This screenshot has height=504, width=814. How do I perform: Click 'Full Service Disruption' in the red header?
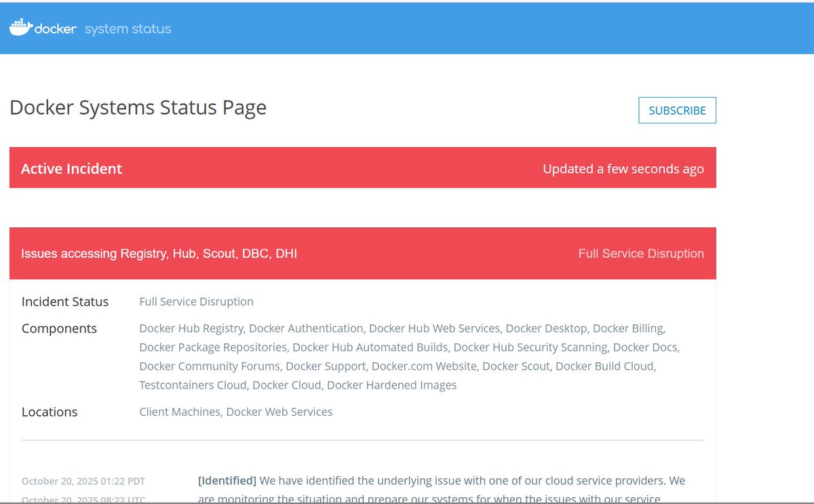[641, 254]
